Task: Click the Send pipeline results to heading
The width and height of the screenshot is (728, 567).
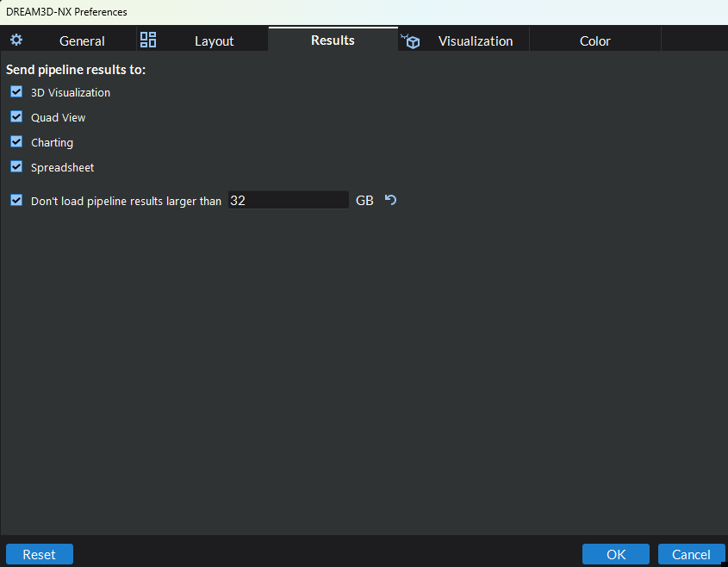Action: pos(76,70)
